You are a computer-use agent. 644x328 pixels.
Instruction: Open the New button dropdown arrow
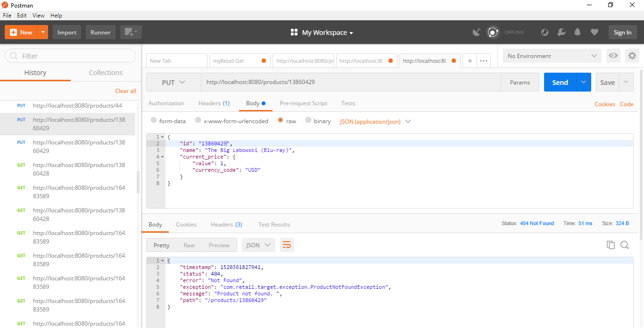click(x=43, y=33)
